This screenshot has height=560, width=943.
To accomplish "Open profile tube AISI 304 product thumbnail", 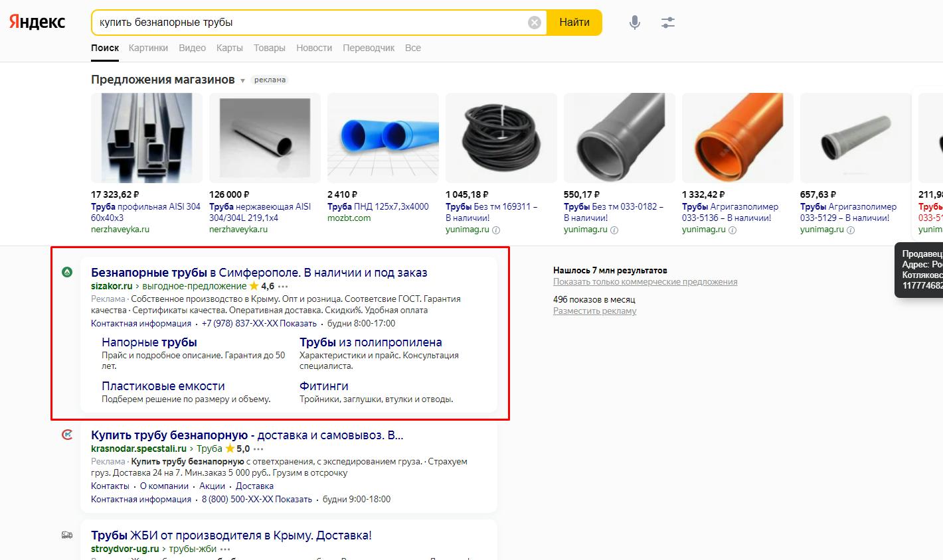I will (147, 138).
